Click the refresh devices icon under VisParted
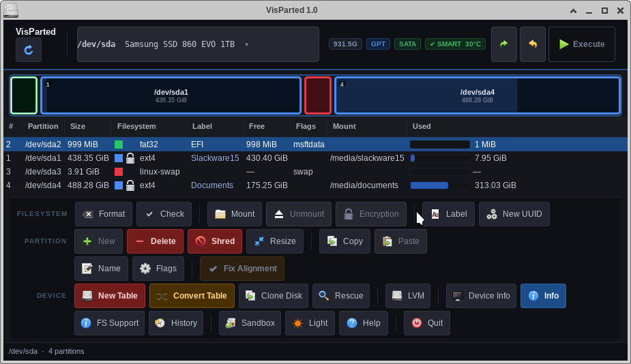Image resolution: width=631 pixels, height=364 pixels. (x=29, y=50)
